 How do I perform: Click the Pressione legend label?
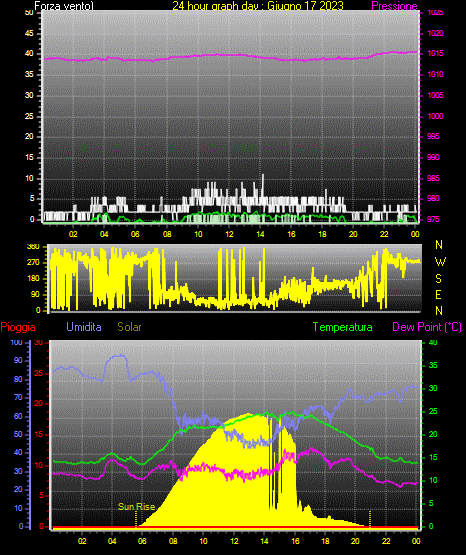(x=394, y=6)
